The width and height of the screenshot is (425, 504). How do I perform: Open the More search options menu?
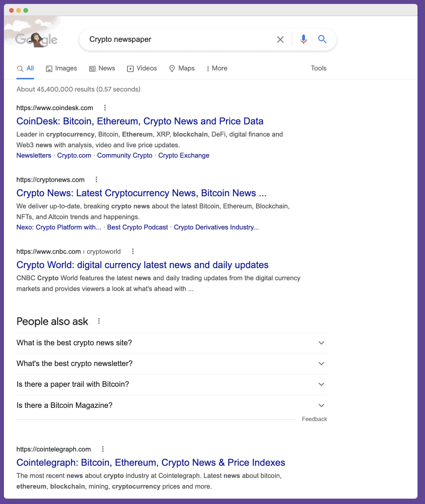[216, 68]
